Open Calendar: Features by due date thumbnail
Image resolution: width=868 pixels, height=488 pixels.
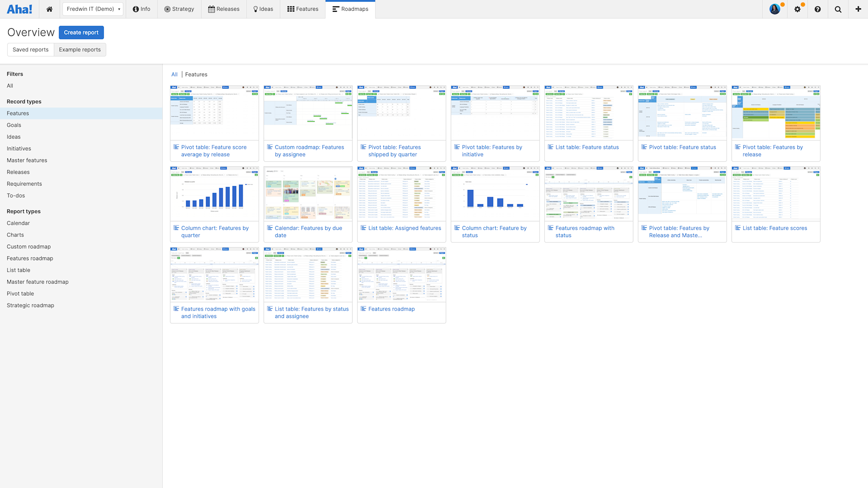(x=308, y=193)
